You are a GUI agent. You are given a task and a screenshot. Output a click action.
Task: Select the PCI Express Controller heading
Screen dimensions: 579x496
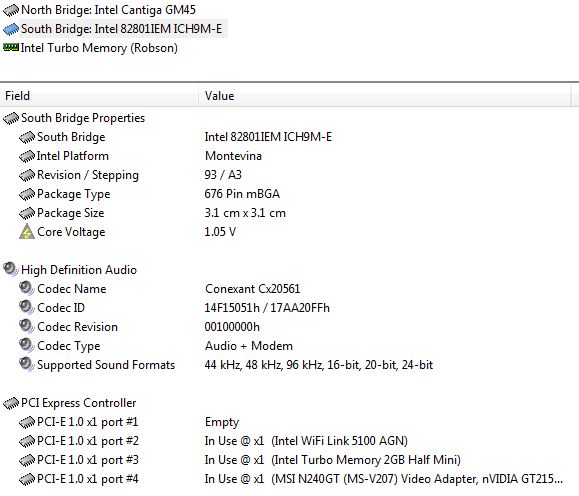coord(79,403)
